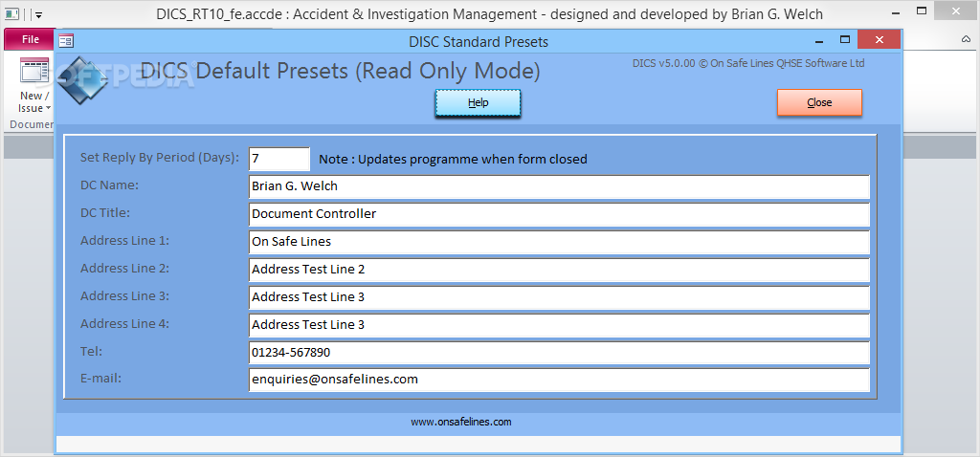Click the Address Line 3 field

559,297
